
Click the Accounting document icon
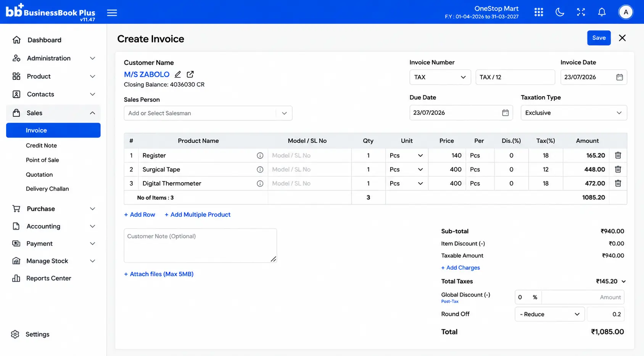[x=16, y=226]
